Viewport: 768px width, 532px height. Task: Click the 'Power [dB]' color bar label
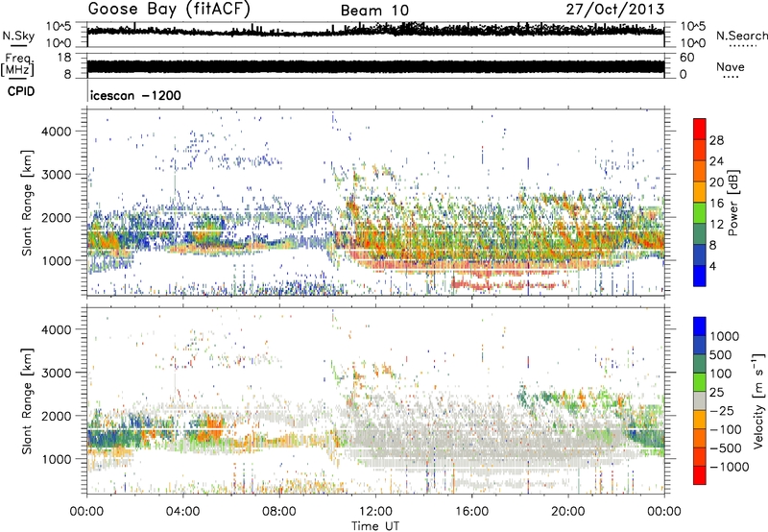pyautogui.click(x=732, y=203)
